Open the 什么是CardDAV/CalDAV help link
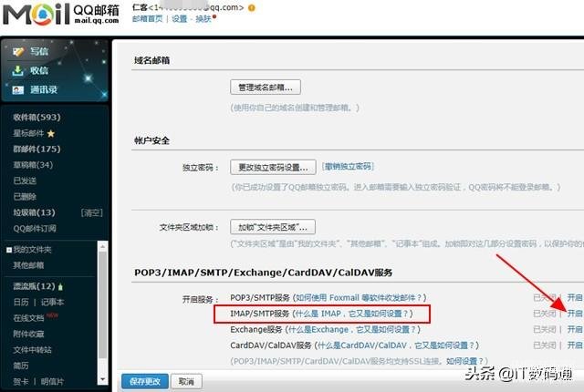 pyautogui.click(x=396, y=346)
